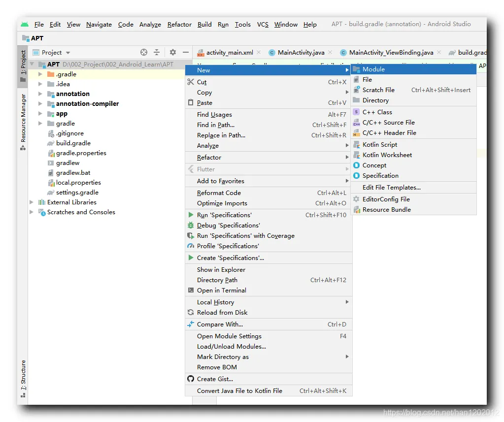Expand the annotation module
Viewport: 504px width, 422px height.
(40, 94)
